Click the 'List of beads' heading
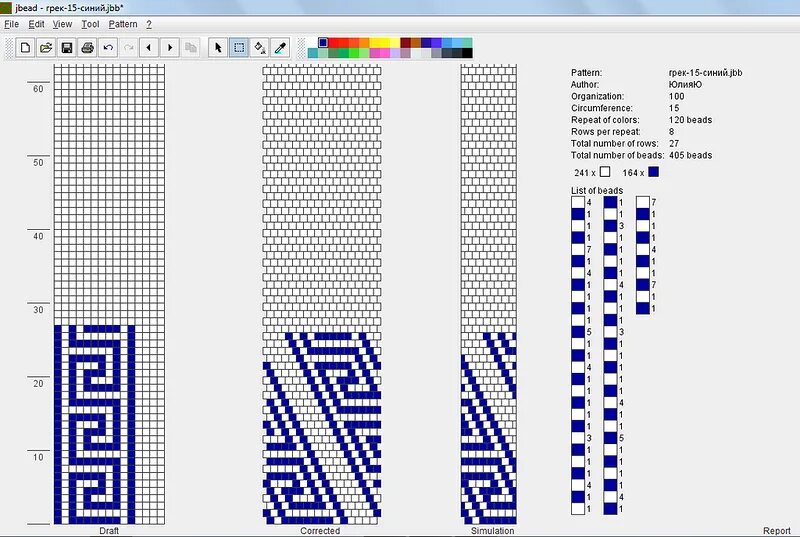Image resolution: width=800 pixels, height=537 pixels. [597, 190]
